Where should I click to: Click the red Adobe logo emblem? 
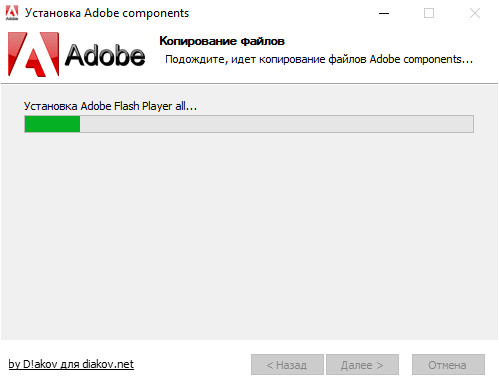coord(33,54)
